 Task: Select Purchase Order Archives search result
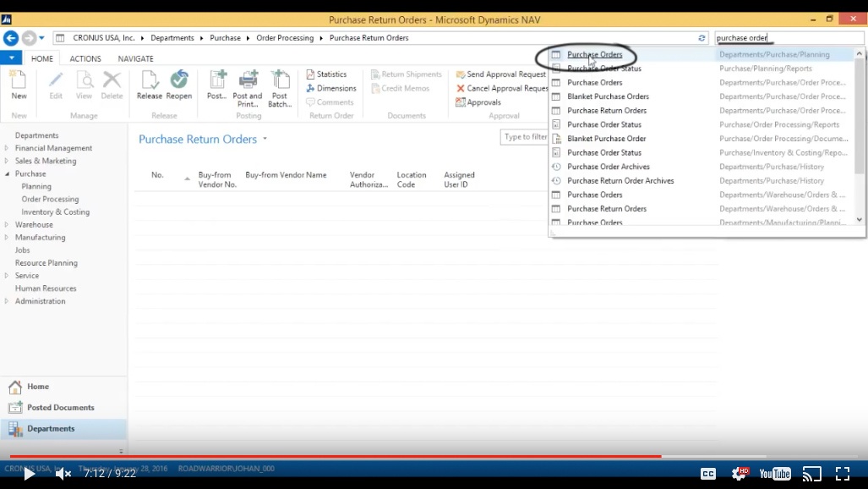[609, 167]
